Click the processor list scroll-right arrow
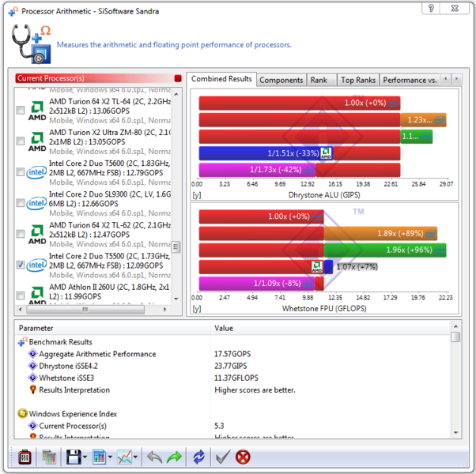476x474 pixels. point(164,310)
